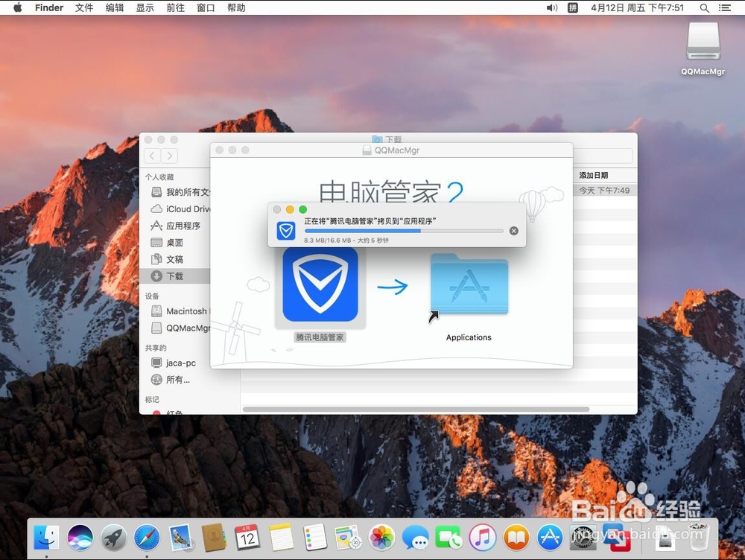745x560 pixels.
Task: Open iBooks from the Dock
Action: click(x=516, y=537)
